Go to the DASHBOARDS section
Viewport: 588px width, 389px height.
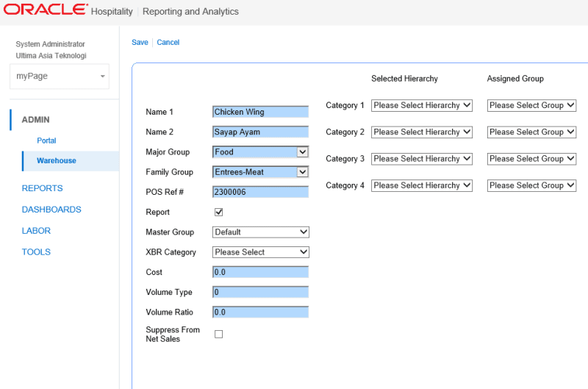(x=51, y=210)
